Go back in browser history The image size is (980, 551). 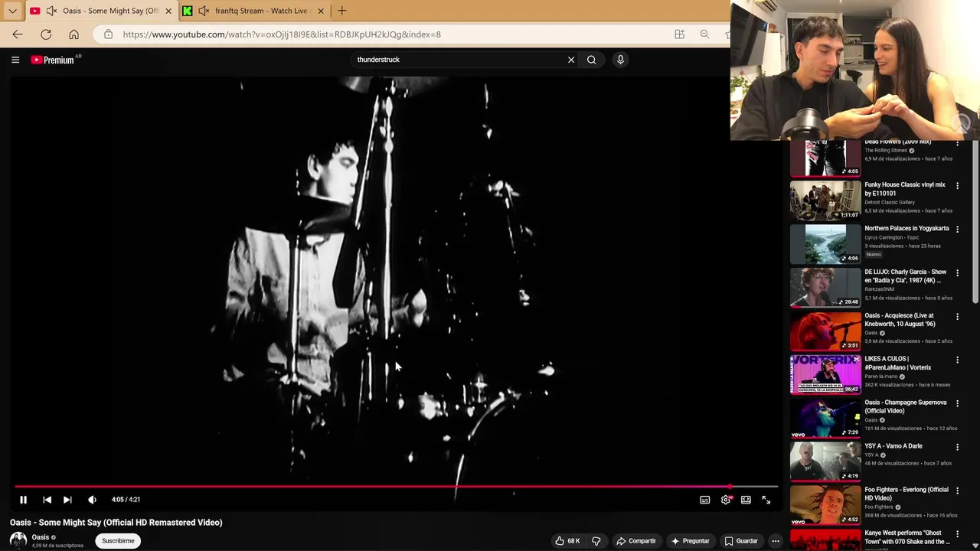18,34
